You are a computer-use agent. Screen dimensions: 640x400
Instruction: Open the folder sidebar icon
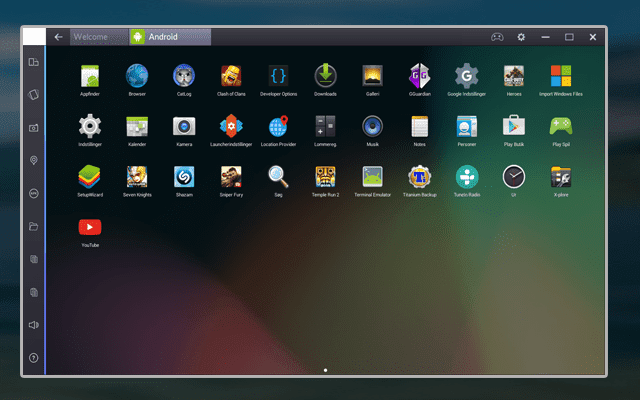[x=33, y=226]
